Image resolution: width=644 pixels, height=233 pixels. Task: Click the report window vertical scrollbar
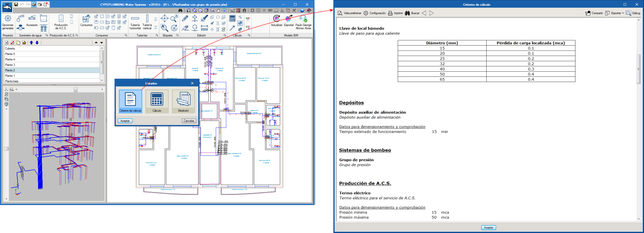click(x=638, y=69)
